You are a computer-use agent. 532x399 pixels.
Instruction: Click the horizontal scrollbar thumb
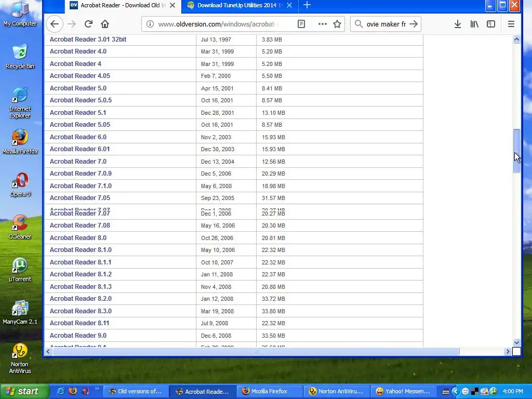click(x=256, y=352)
